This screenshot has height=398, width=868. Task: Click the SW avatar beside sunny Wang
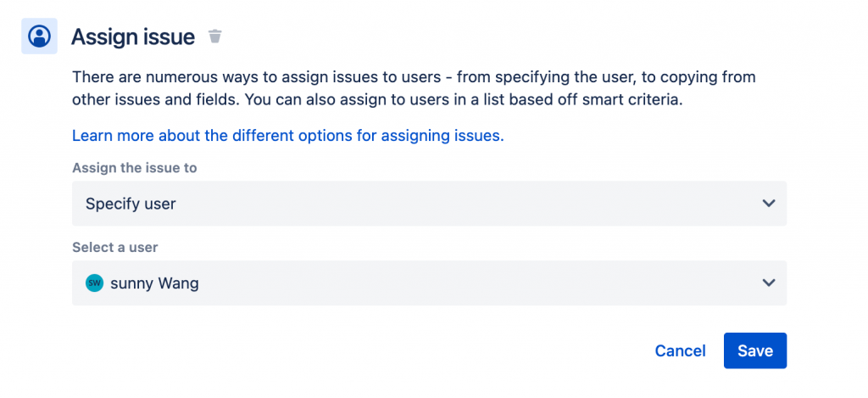tap(94, 283)
